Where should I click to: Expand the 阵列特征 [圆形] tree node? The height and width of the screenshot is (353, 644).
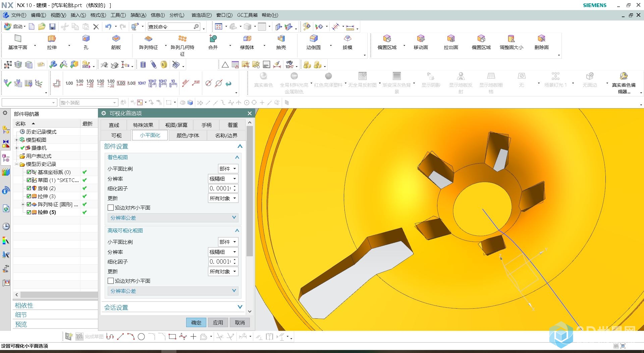[23, 204]
